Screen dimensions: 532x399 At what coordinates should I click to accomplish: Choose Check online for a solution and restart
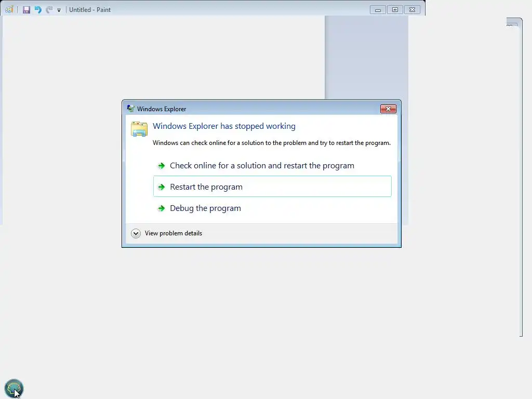pyautogui.click(x=272, y=166)
